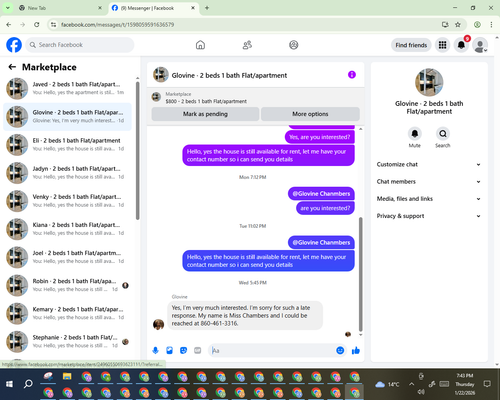View site information icon in address bar
The width and height of the screenshot is (500, 400).
pyautogui.click(x=53, y=25)
